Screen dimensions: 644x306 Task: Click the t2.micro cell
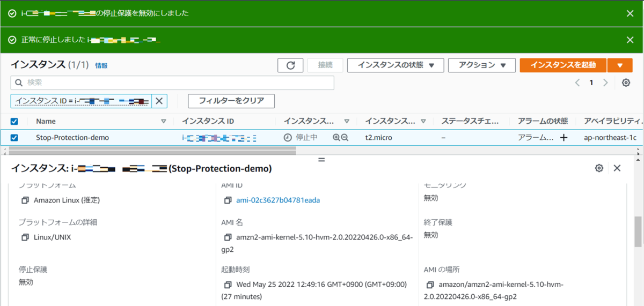(378, 138)
